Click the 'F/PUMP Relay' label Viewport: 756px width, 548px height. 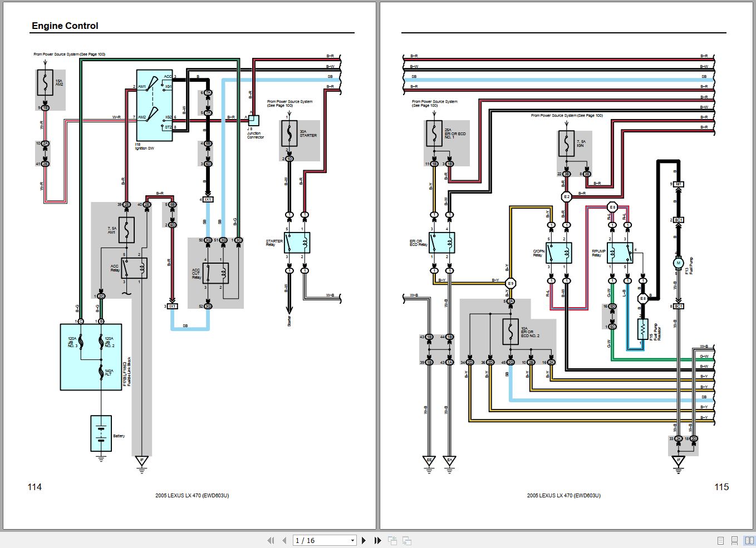coord(598,253)
